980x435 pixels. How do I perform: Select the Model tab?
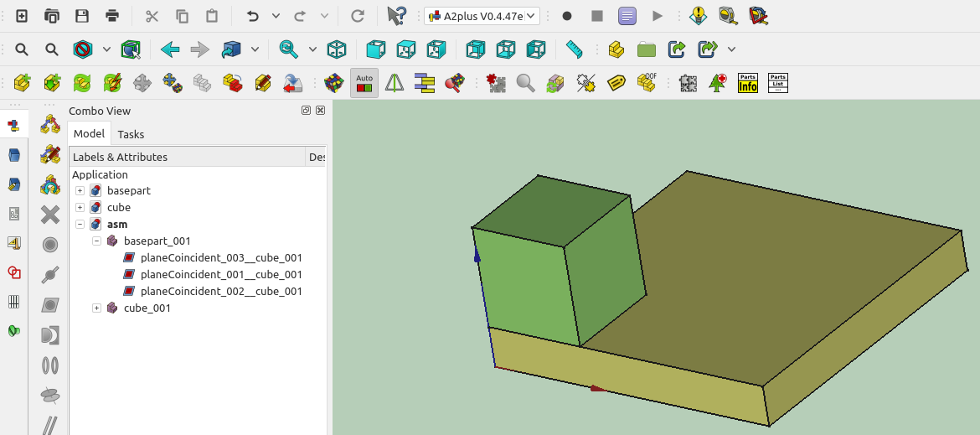(x=89, y=134)
